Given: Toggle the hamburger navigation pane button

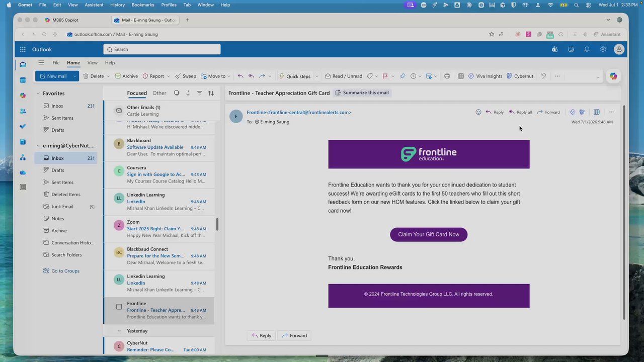Looking at the screenshot, I should 41,63.
